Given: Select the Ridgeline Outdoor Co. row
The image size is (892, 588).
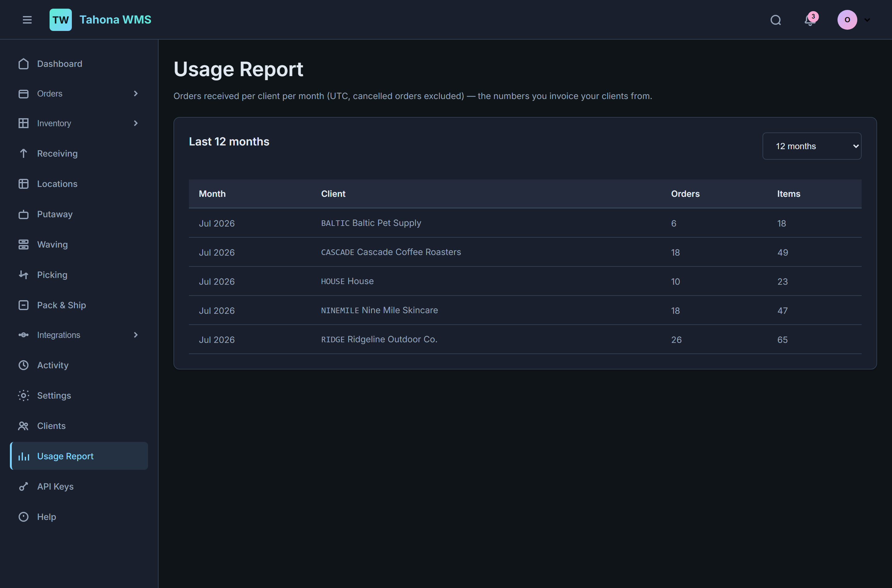Looking at the screenshot, I should tap(525, 340).
